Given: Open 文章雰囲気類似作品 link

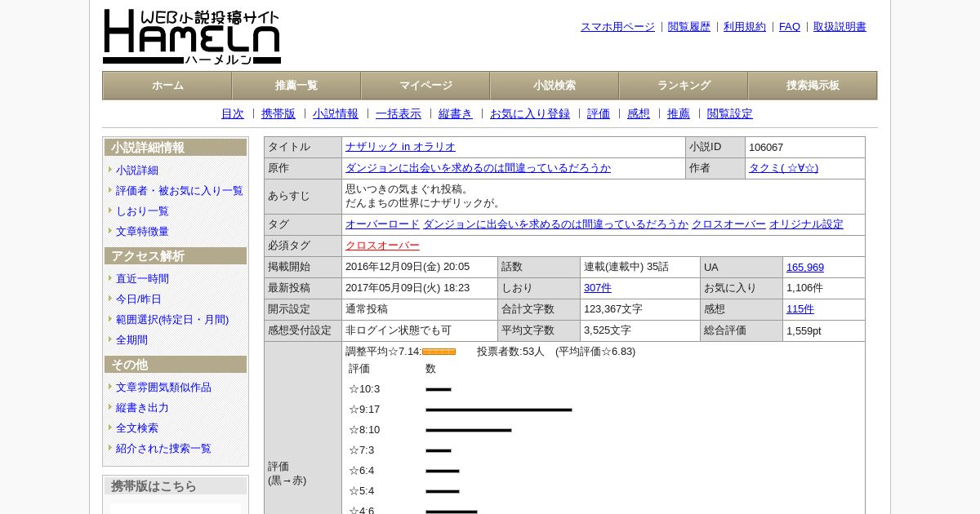Looking at the screenshot, I should point(163,388).
